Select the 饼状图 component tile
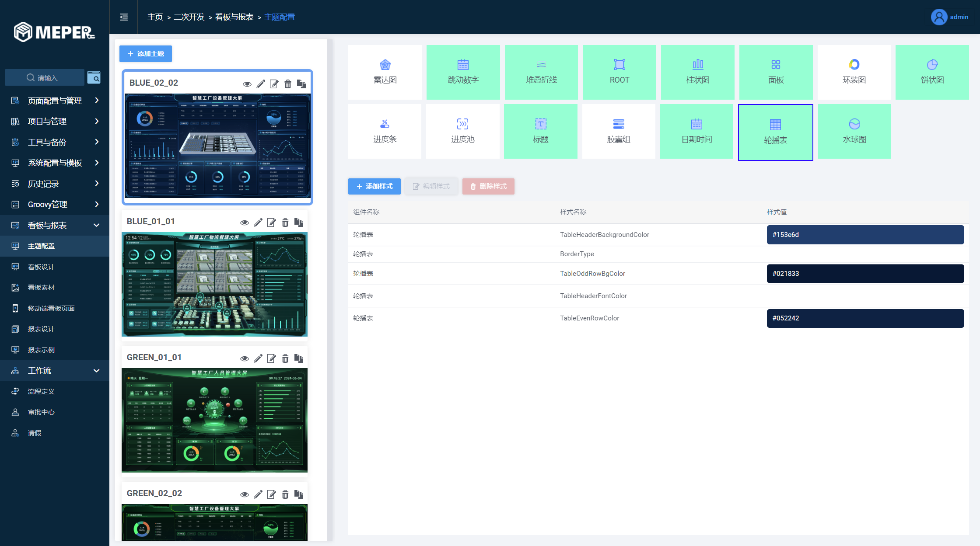980x546 pixels. coord(932,72)
